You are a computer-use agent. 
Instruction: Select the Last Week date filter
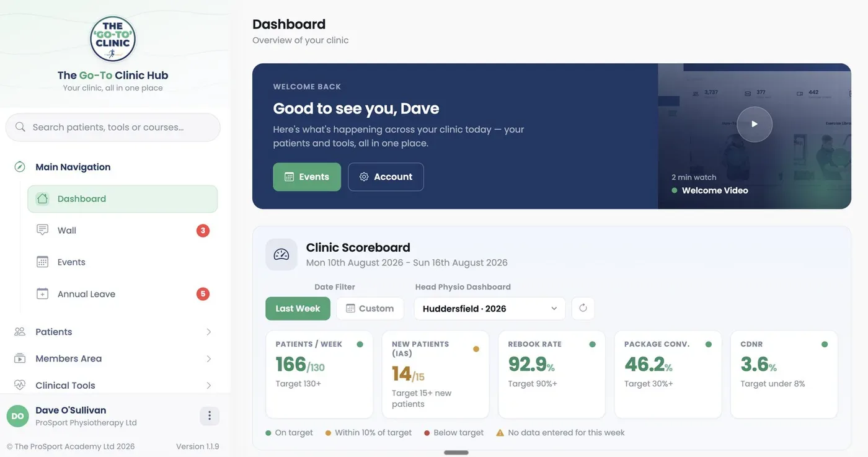tap(298, 308)
